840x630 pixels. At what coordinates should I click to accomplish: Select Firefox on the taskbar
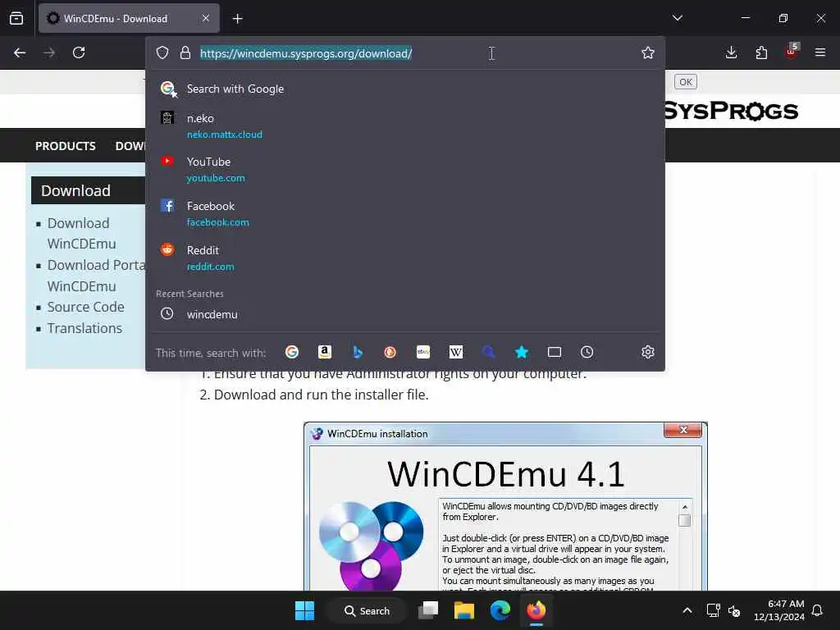pos(536,610)
